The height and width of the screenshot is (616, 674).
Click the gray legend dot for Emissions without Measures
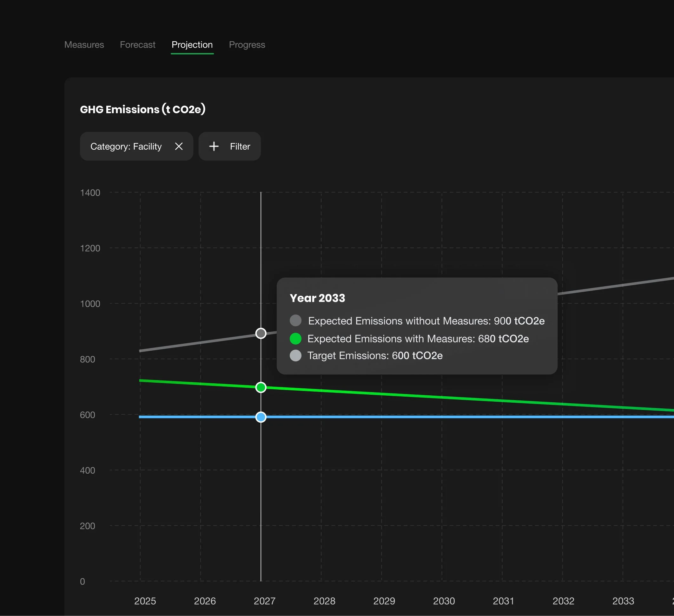point(295,321)
